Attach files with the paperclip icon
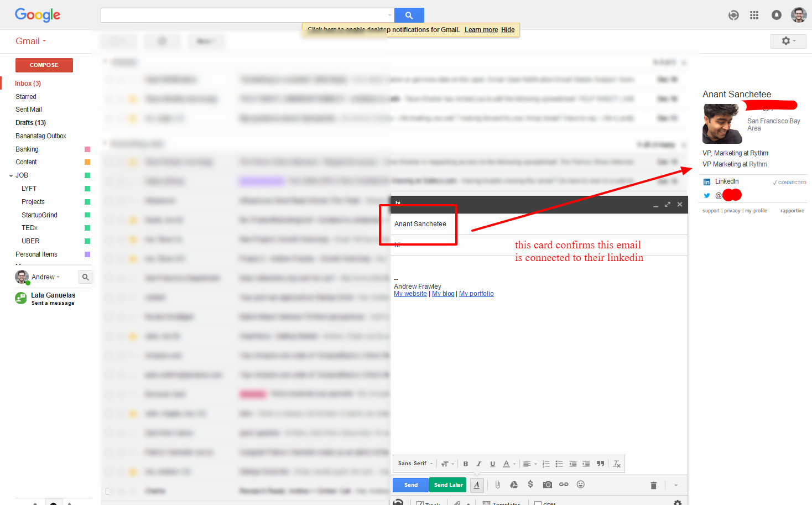Viewport: 812px width, 505px height. click(x=498, y=485)
